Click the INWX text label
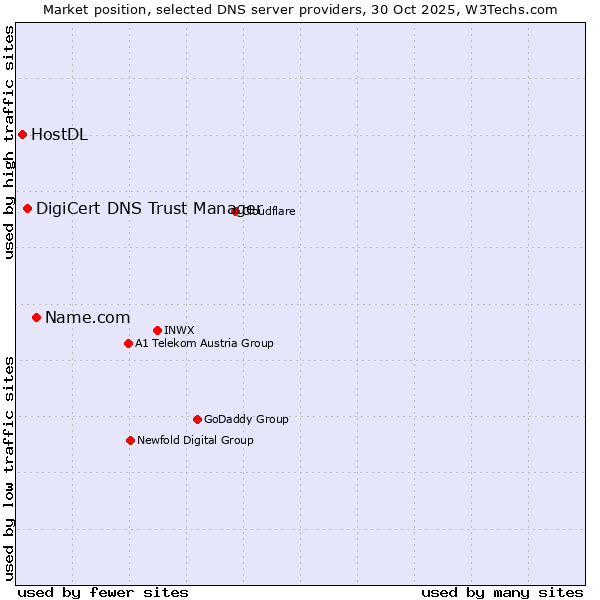The image size is (600, 600). (179, 330)
